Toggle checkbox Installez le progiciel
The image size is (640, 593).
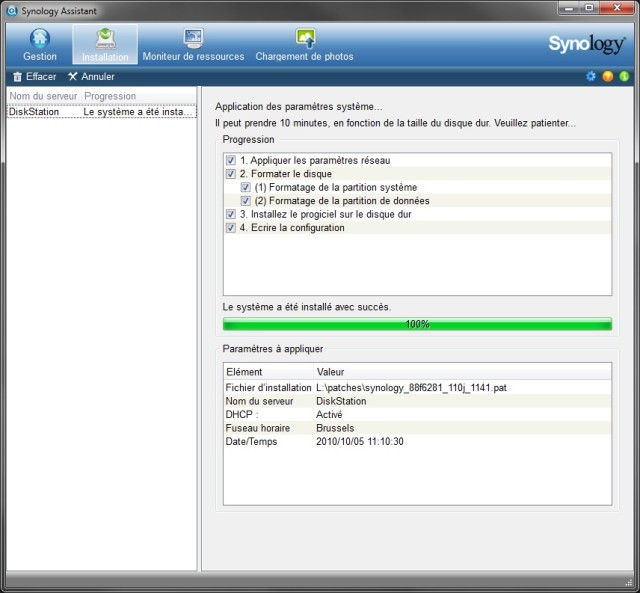point(231,214)
